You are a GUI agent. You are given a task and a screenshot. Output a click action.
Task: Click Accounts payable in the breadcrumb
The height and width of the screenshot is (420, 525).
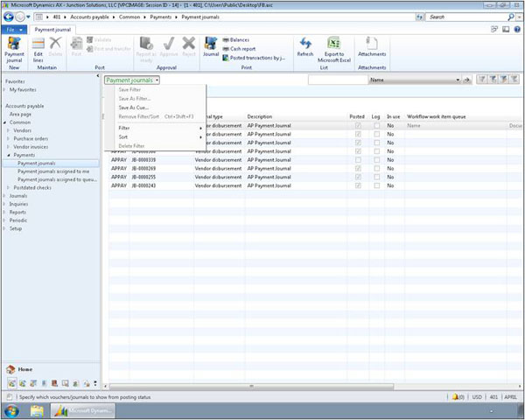point(89,17)
